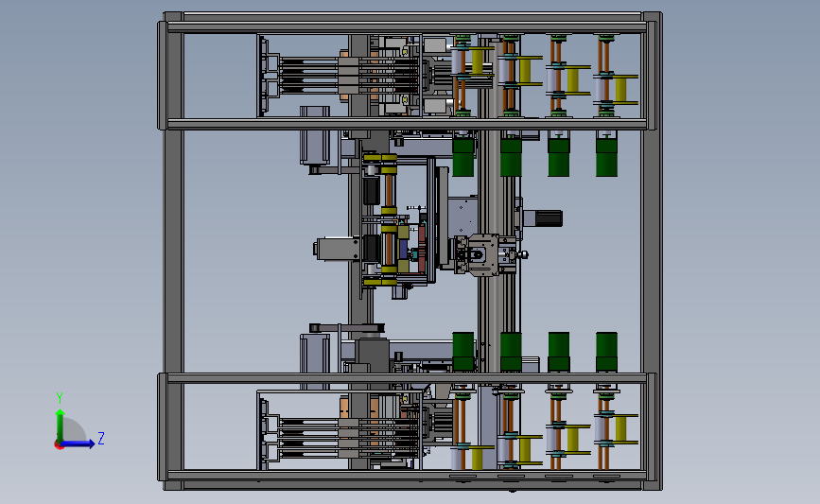The image size is (820, 504).
Task: Click the green Y axis of the triad
Action: [x=61, y=425]
